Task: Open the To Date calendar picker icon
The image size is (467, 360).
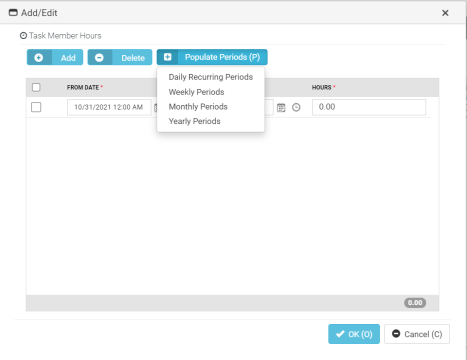Action: pyautogui.click(x=281, y=107)
